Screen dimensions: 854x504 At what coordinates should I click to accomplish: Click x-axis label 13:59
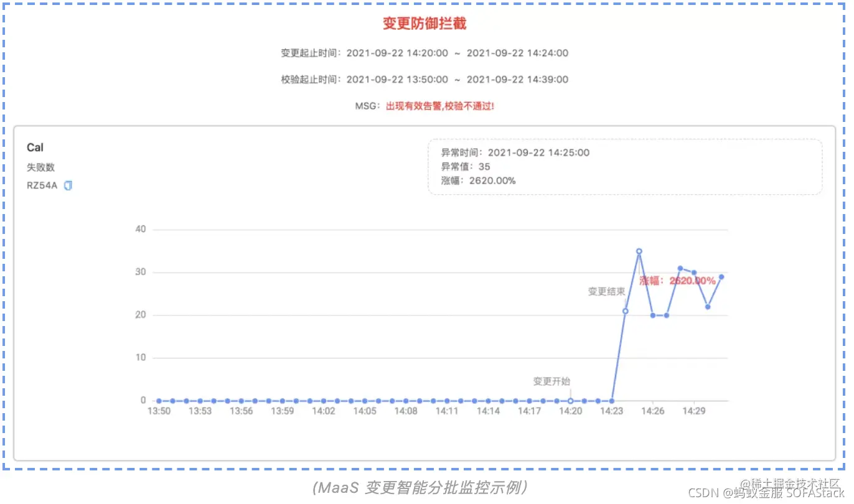(x=282, y=411)
